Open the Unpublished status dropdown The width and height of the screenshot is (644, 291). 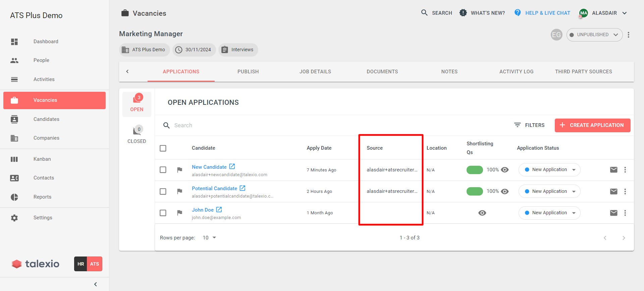click(x=594, y=35)
